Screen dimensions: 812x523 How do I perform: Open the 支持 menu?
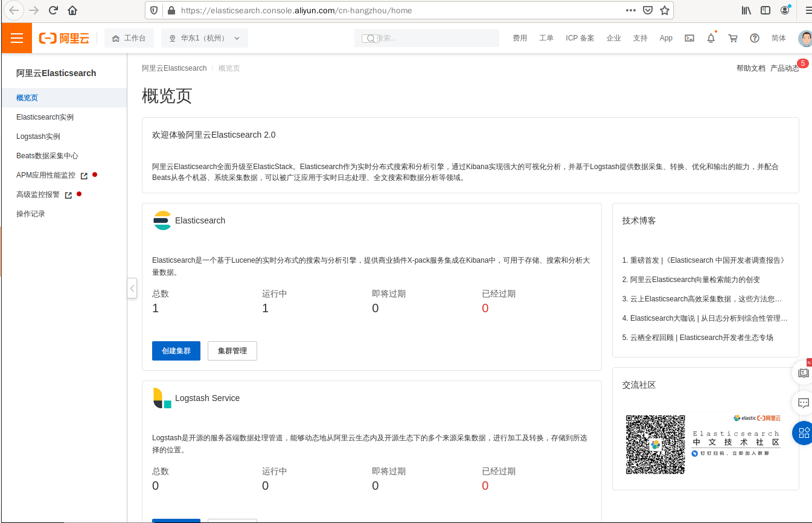(x=641, y=38)
